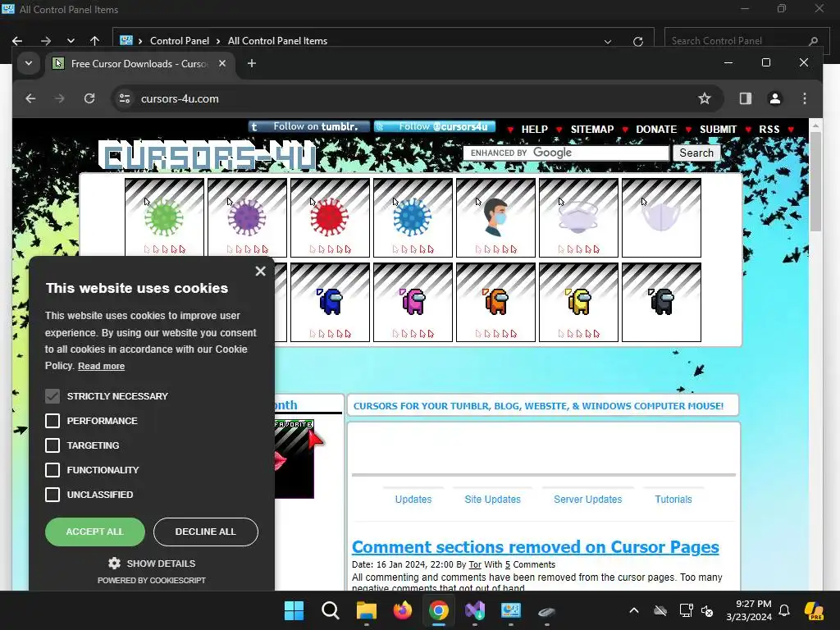This screenshot has height=630, width=840.
Task: Switch to the Updates tab
Action: (413, 500)
